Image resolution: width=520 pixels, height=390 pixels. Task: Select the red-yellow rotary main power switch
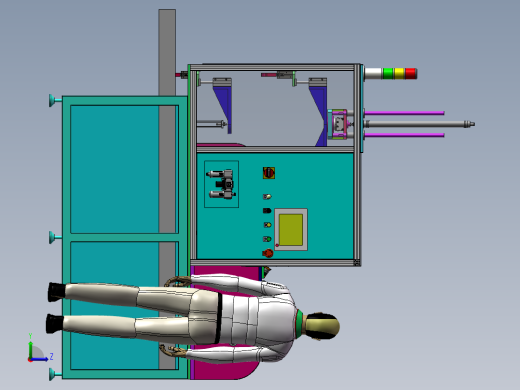coord(269,173)
